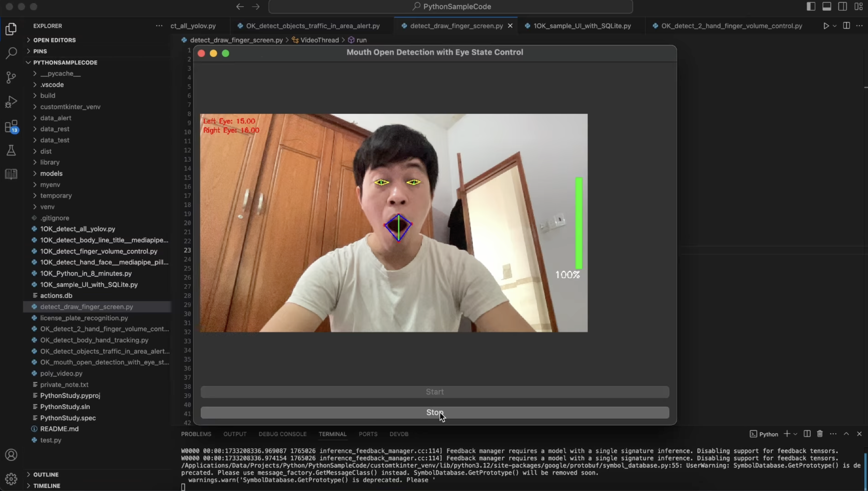The image size is (868, 491).
Task: Click the split editor right icon
Action: 846,26
